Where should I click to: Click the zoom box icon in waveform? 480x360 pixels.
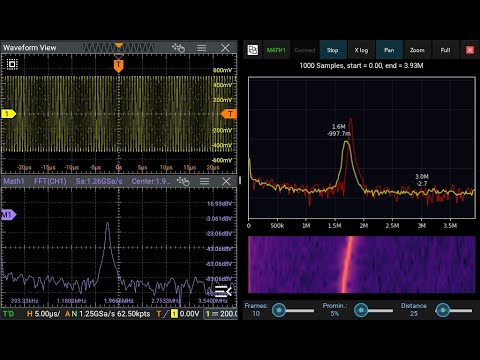click(12, 64)
